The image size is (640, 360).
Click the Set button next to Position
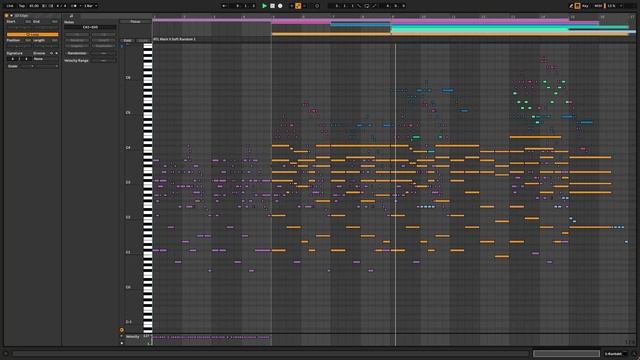[x=28, y=40]
